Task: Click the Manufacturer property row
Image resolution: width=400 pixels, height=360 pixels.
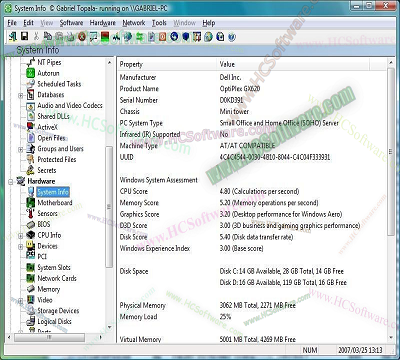Action: pyautogui.click(x=252, y=77)
